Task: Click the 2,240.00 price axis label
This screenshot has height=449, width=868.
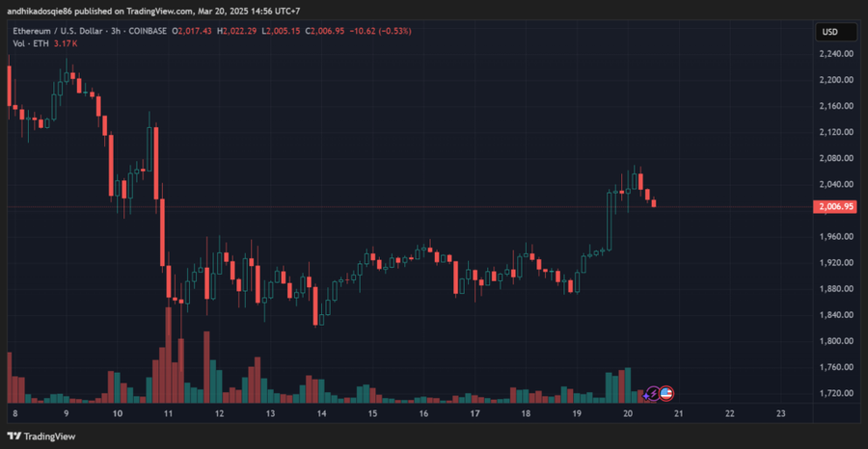Action: tap(835, 54)
